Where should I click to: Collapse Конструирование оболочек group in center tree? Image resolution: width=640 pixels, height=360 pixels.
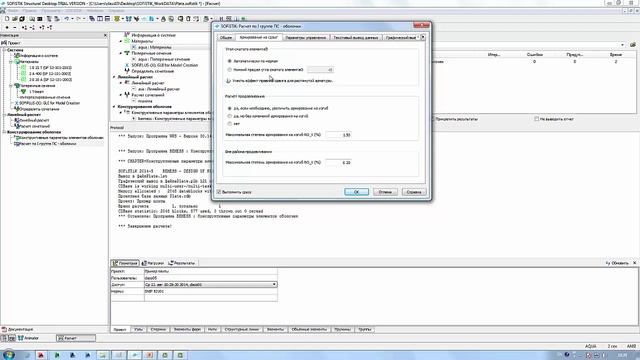click(x=114, y=107)
